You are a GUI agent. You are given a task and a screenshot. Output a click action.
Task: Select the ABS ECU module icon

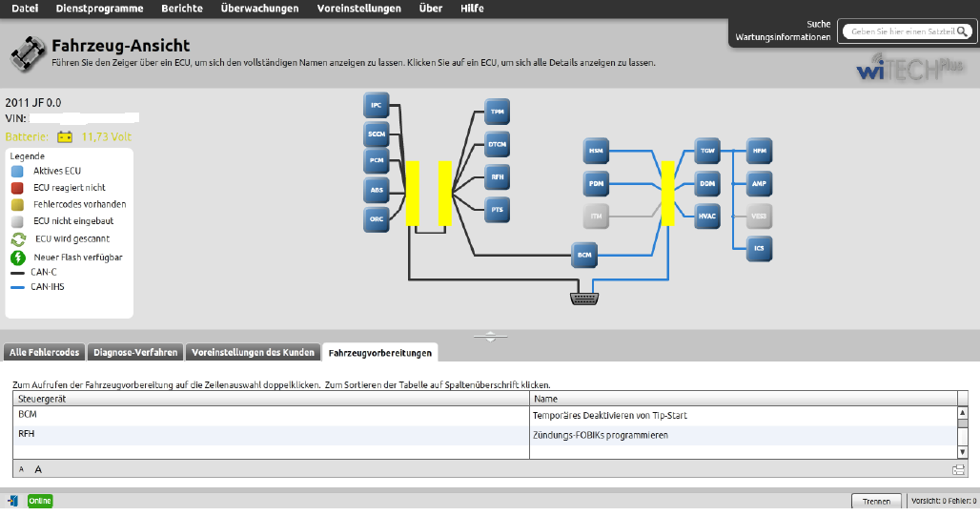(377, 191)
